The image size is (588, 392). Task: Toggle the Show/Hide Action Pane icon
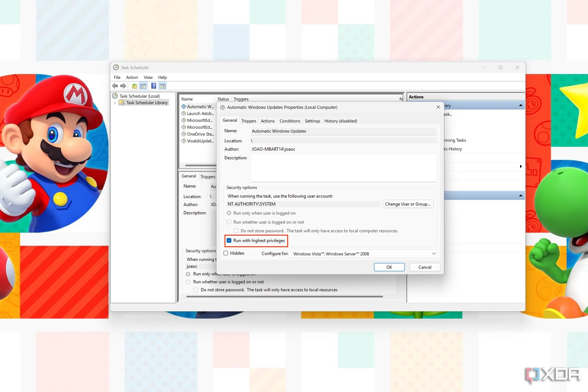[163, 86]
